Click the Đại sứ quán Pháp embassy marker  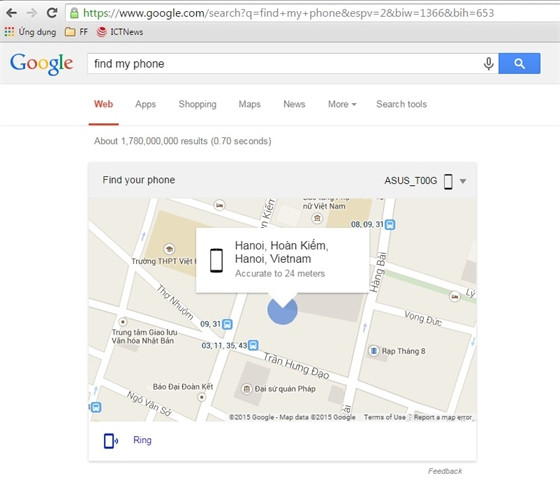pyautogui.click(x=246, y=389)
